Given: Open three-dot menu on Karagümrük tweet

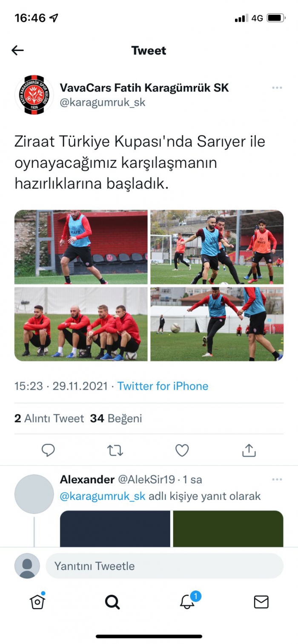Looking at the screenshot, I should [277, 88].
